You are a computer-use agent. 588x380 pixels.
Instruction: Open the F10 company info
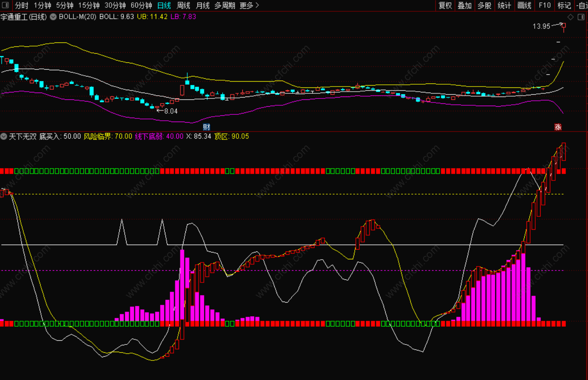(544, 5)
